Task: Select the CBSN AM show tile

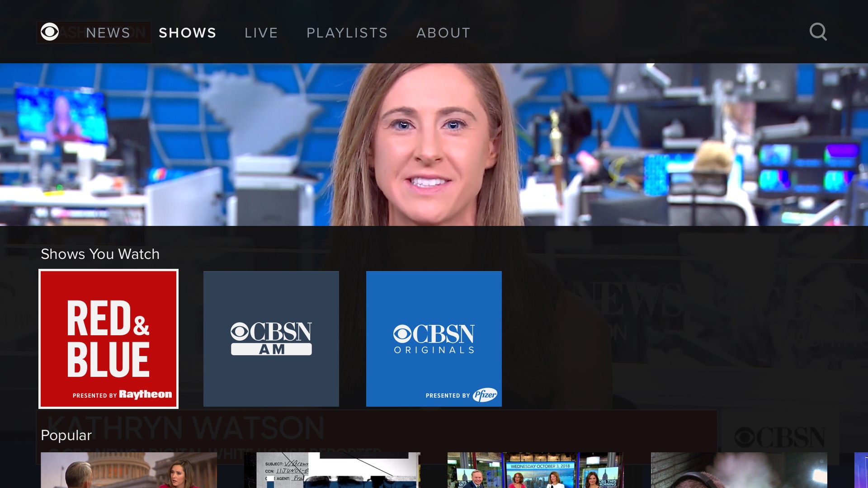Action: [271, 339]
